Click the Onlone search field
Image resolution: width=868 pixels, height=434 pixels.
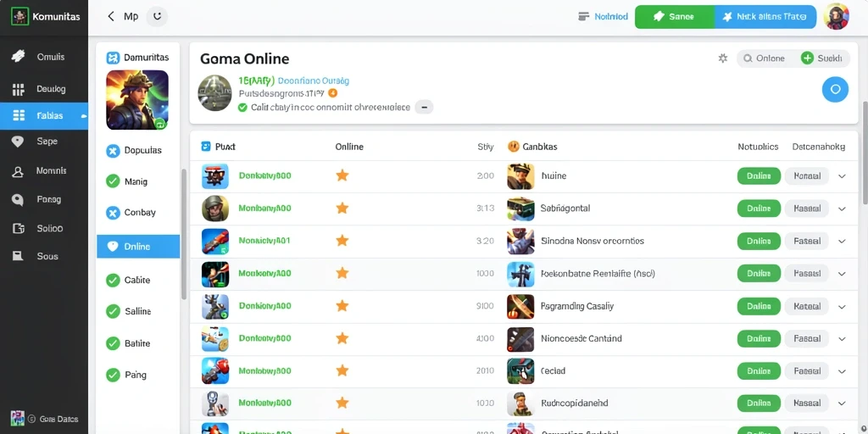(x=765, y=58)
